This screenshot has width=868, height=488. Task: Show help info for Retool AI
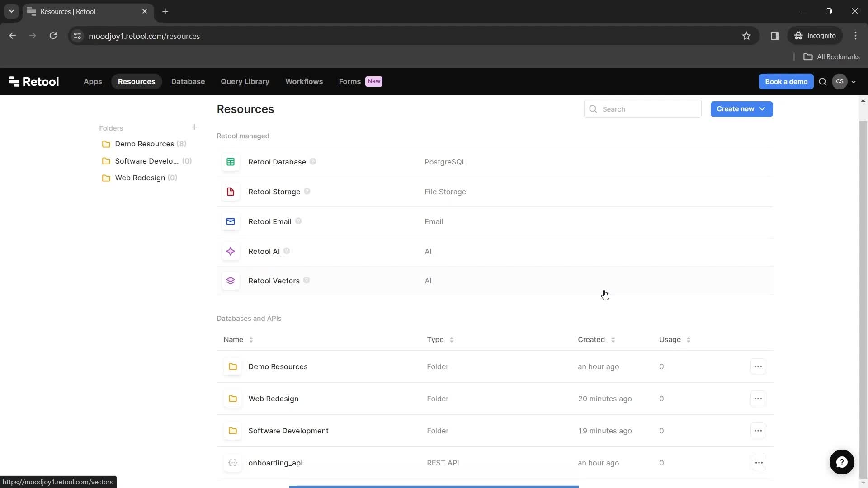click(x=287, y=251)
